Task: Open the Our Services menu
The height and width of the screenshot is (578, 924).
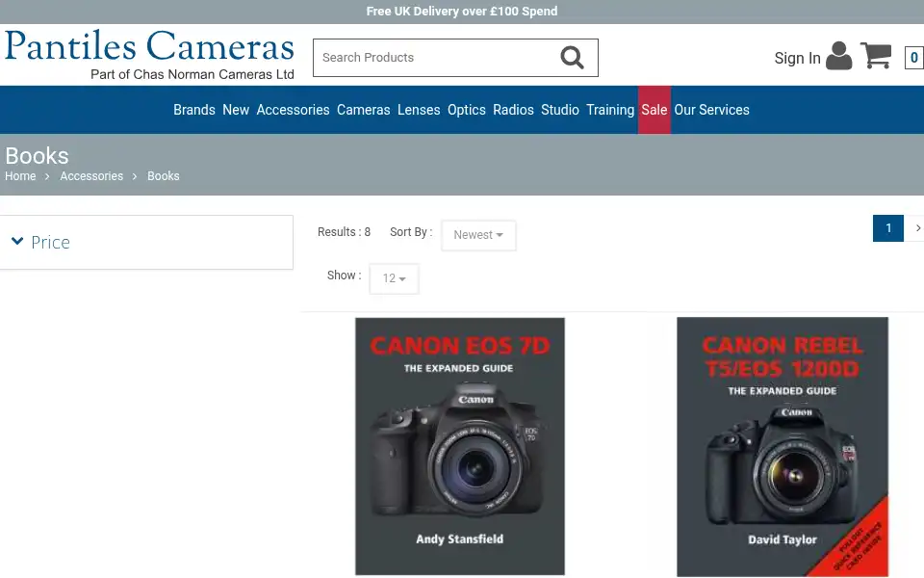Action: tap(712, 110)
